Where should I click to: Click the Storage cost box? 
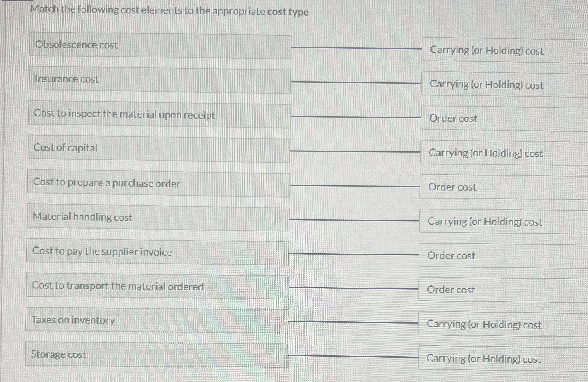point(158,355)
